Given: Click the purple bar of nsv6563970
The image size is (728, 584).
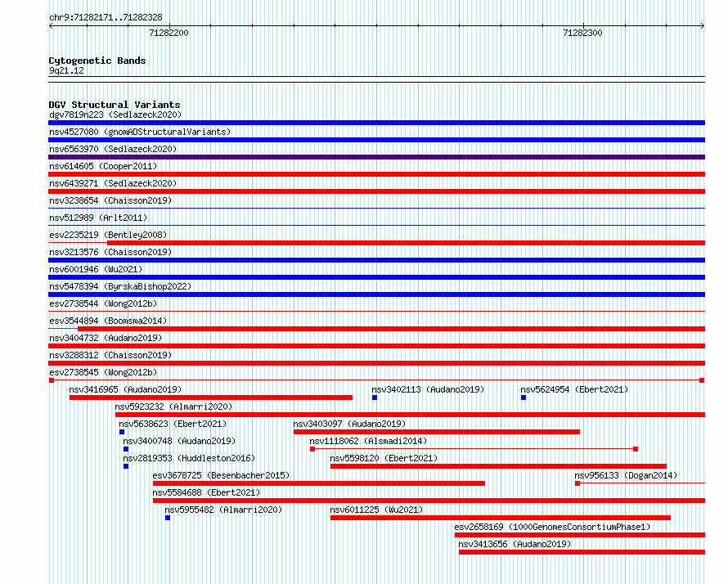Looking at the screenshot, I should [x=376, y=157].
